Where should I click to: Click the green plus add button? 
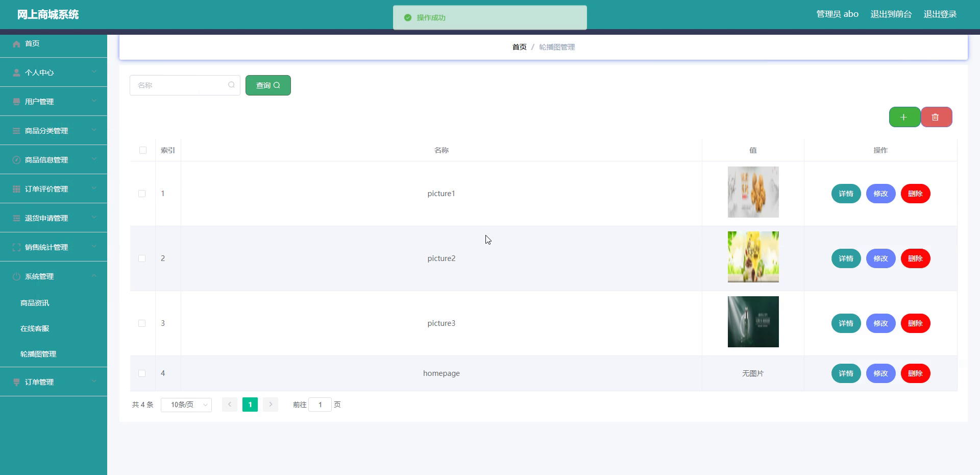(x=904, y=117)
